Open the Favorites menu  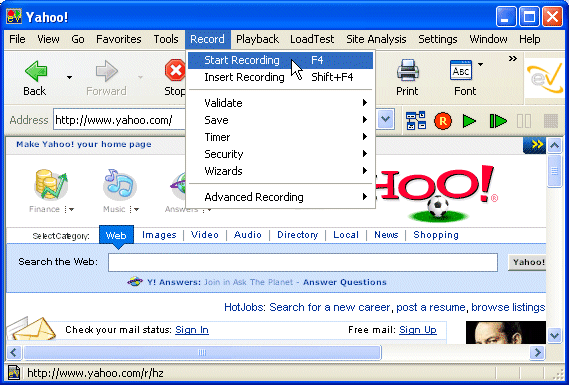click(119, 39)
